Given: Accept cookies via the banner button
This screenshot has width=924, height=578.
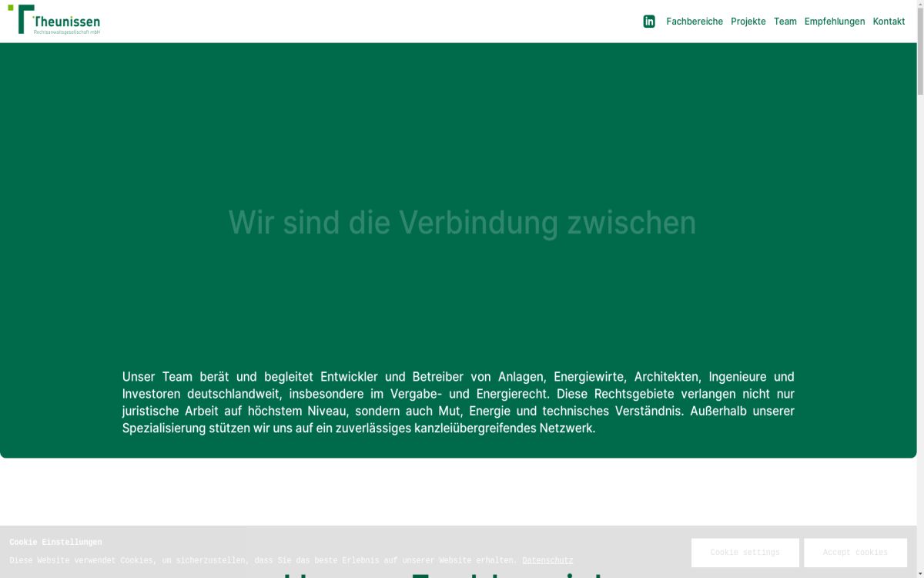Looking at the screenshot, I should (x=855, y=553).
